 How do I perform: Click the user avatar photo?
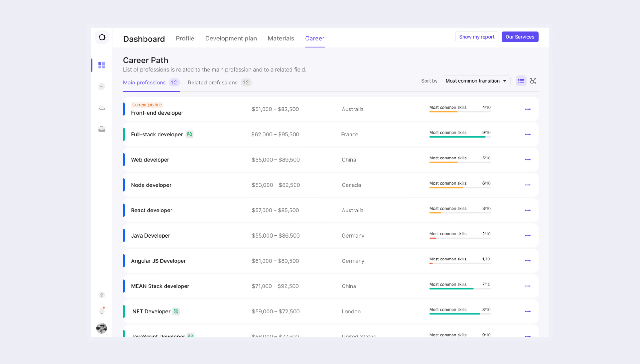(102, 328)
